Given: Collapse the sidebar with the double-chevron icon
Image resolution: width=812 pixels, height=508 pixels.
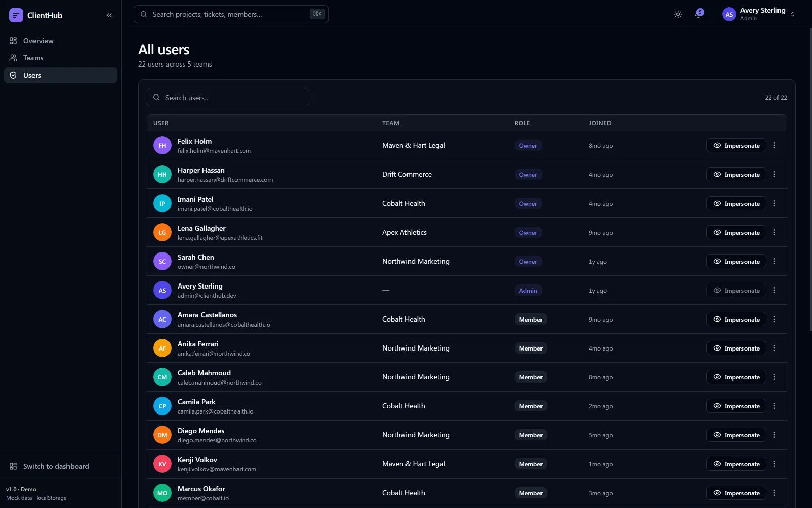Looking at the screenshot, I should point(109,15).
